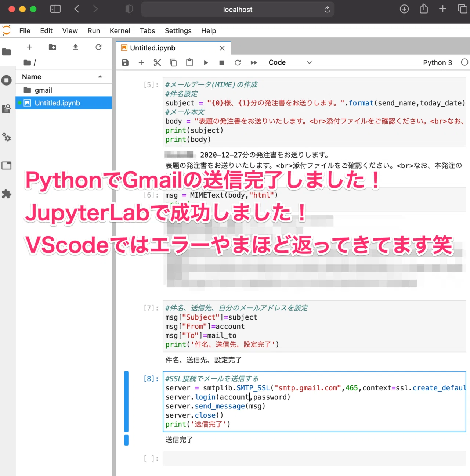Click the Name column header
The width and height of the screenshot is (470, 476).
(64, 77)
